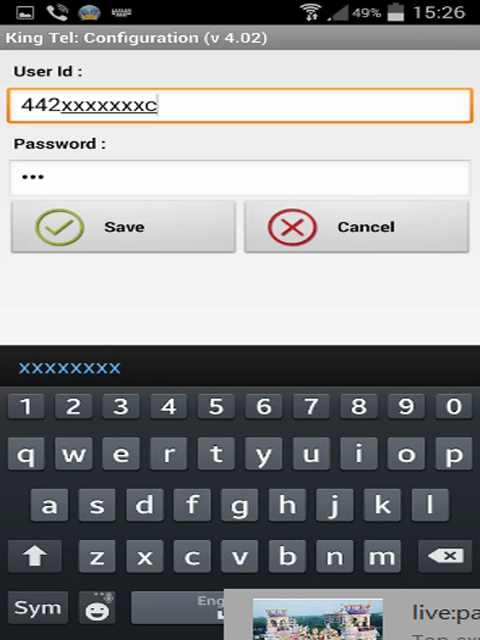Tap the number 5 key
The width and height of the screenshot is (480, 640).
pos(216,406)
